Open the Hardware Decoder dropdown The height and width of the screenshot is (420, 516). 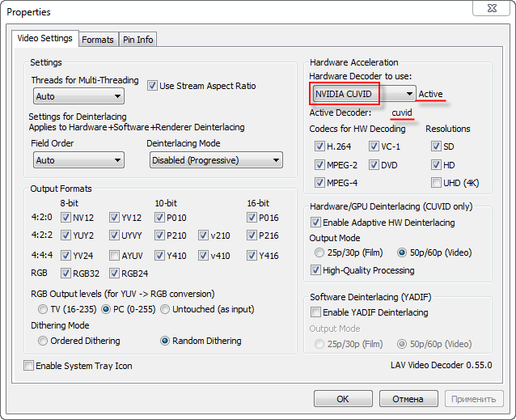click(x=363, y=94)
